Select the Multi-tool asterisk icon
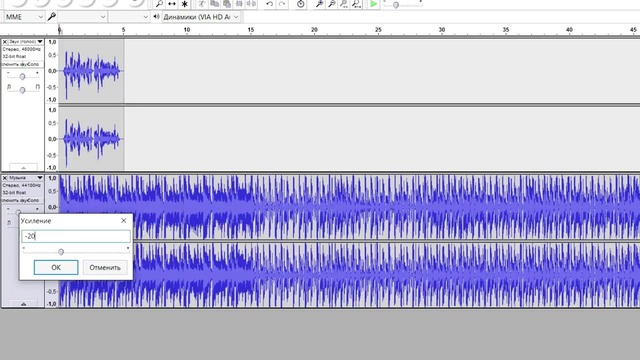Viewport: 640px width, 360px height. tap(184, 4)
